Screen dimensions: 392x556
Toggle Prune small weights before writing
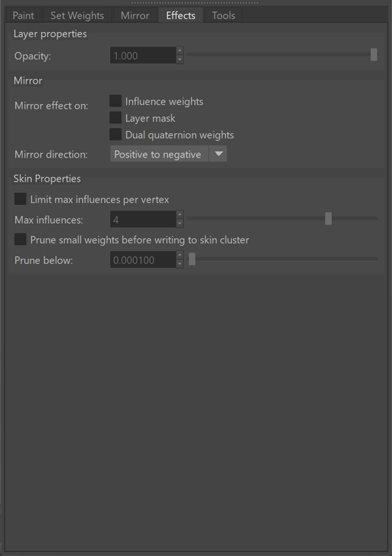20,239
